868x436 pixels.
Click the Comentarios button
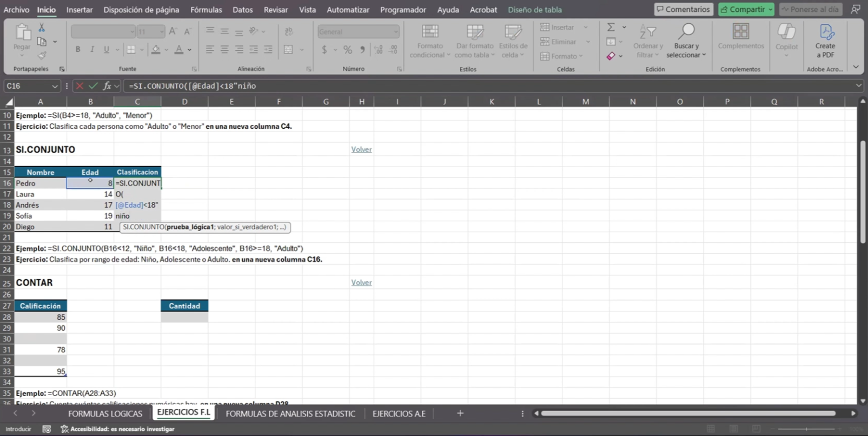pos(683,10)
